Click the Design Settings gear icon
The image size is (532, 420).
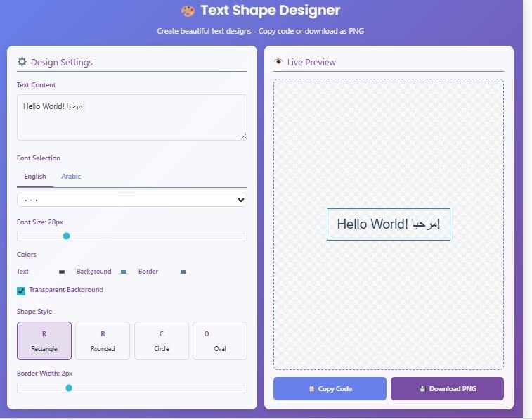22,62
